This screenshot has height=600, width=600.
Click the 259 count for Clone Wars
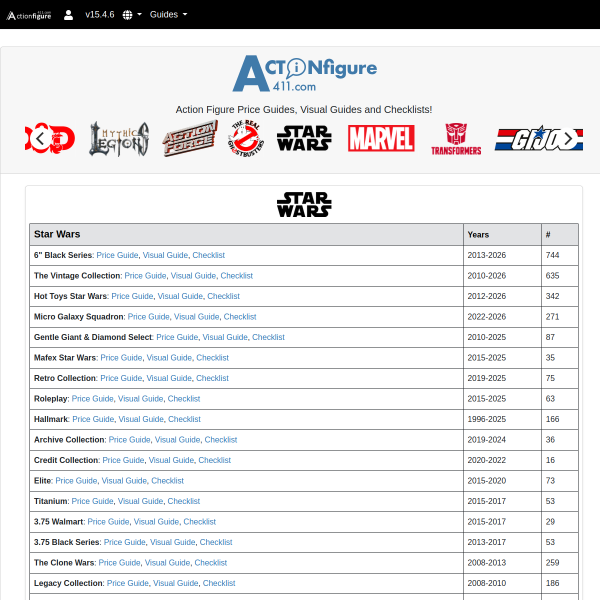(x=560, y=562)
